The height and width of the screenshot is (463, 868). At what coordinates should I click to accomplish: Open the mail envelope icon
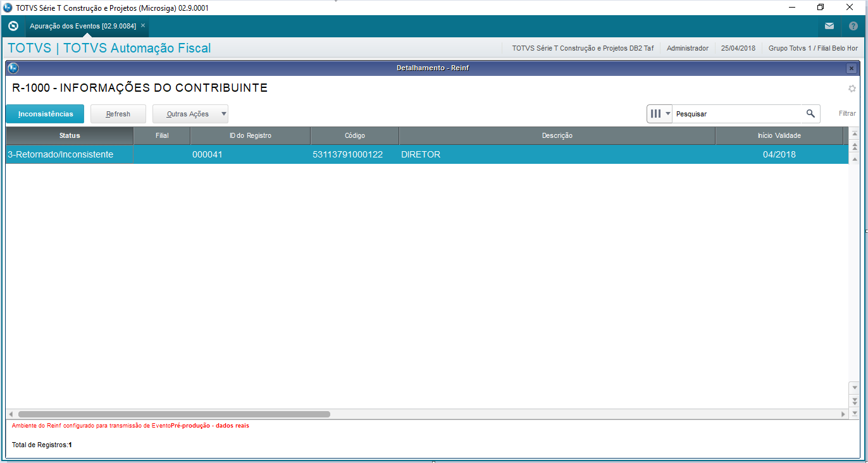829,27
